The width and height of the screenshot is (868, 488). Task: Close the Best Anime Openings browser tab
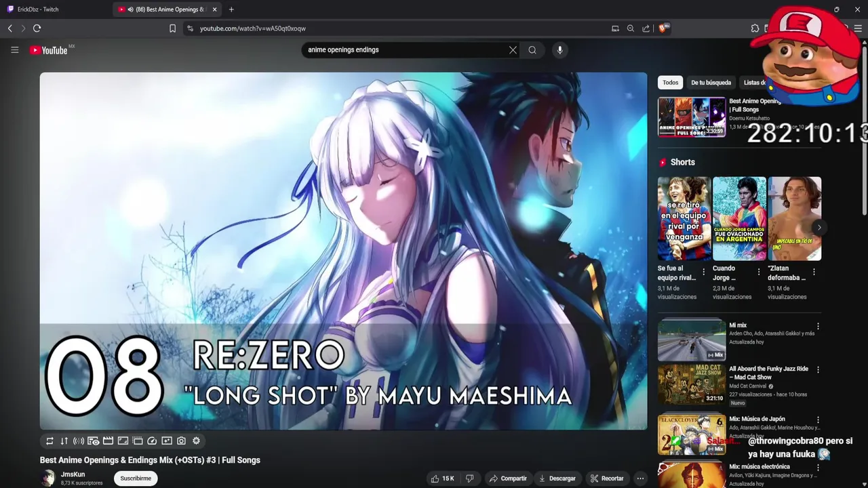pos(215,9)
